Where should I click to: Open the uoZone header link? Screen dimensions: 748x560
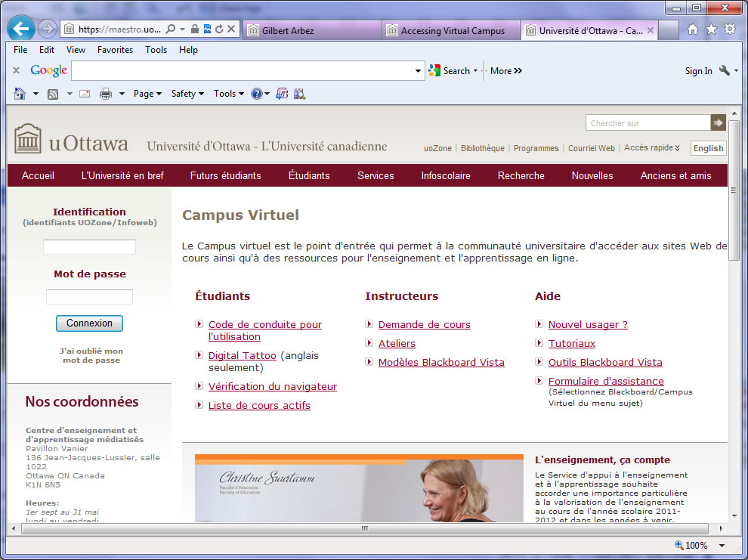(x=437, y=148)
